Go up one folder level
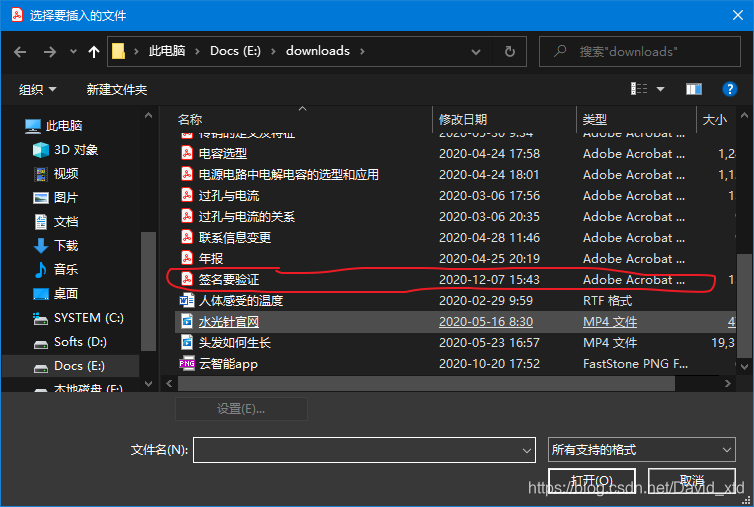This screenshot has height=507, width=754. pyautogui.click(x=94, y=51)
